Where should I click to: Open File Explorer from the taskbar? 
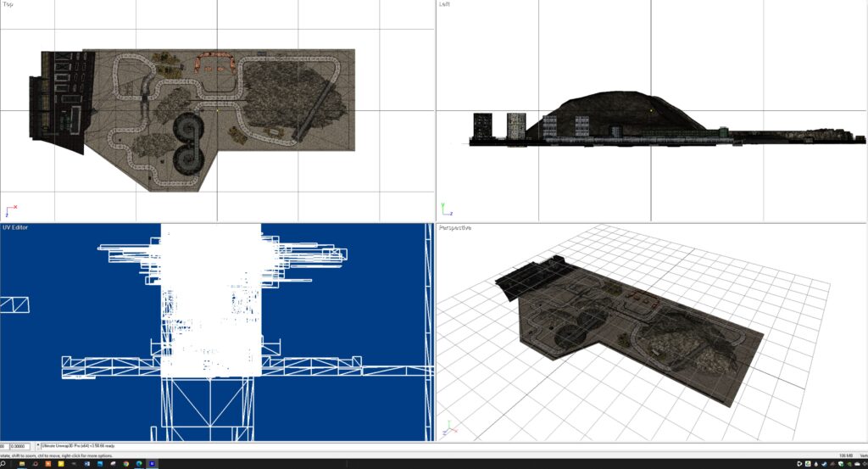(x=22, y=463)
